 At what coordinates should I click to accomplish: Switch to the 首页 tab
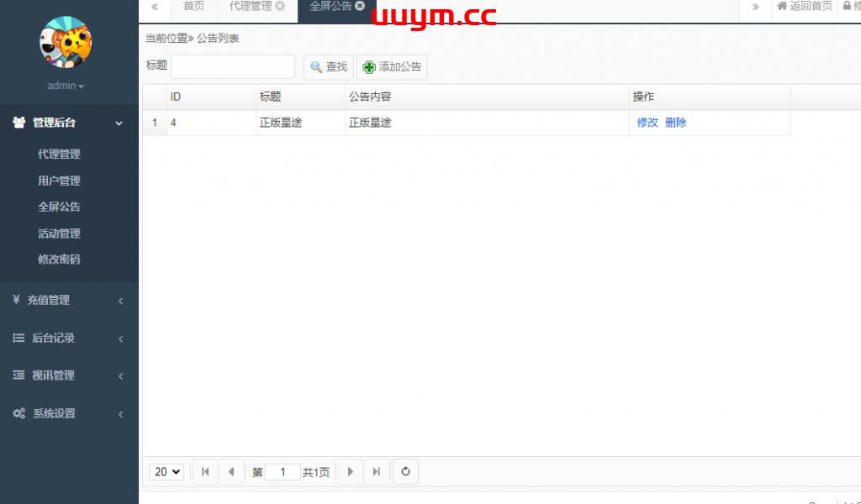(193, 7)
